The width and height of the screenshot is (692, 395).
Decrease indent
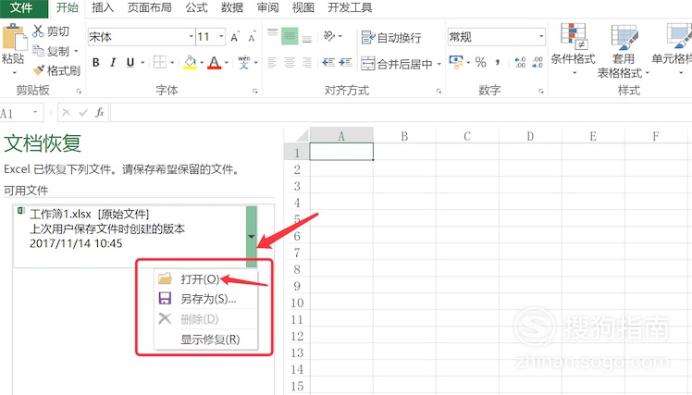click(328, 63)
